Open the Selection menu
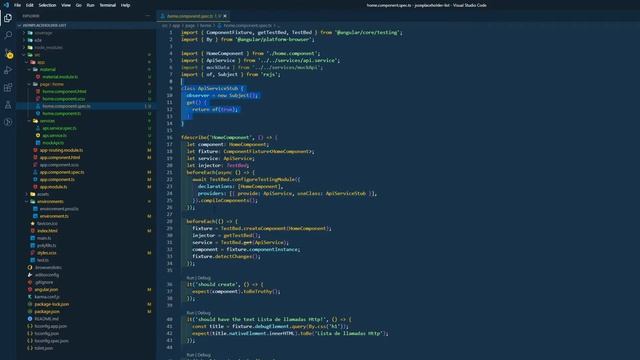 click(x=47, y=5)
